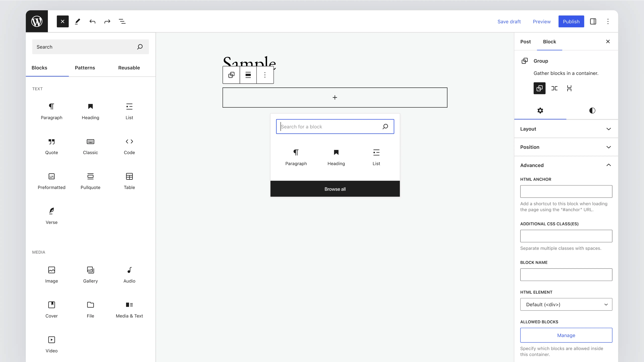Open the Styles half-circle tab

point(592,110)
